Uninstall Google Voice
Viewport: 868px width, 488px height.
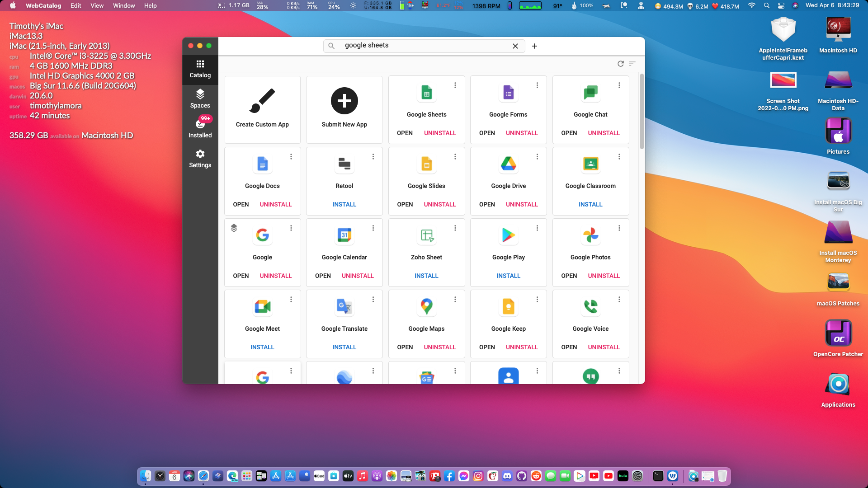click(x=604, y=347)
